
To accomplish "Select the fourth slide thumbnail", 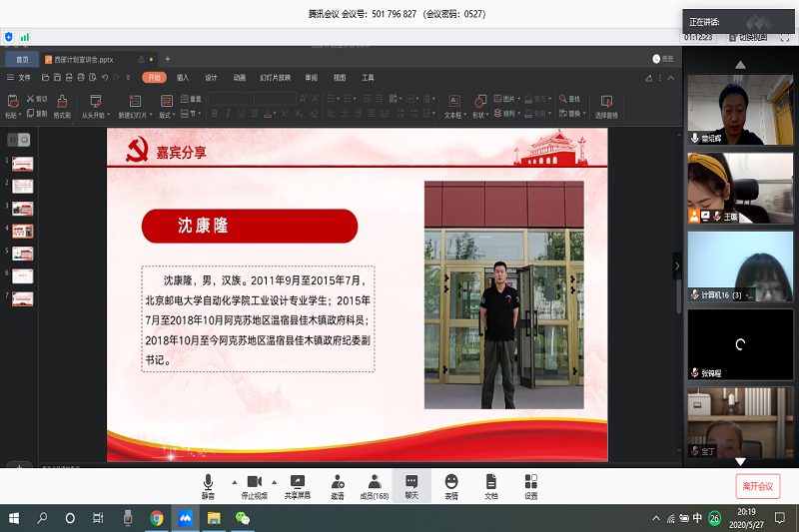I will tap(22, 230).
